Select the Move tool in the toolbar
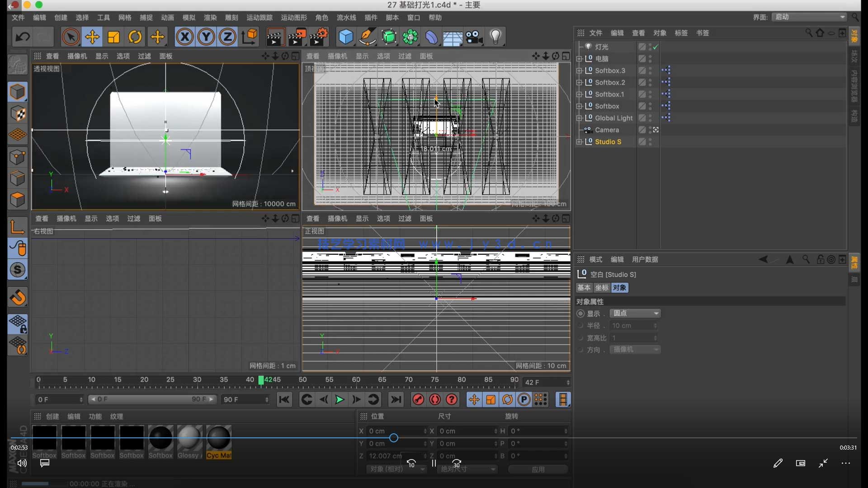The height and width of the screenshot is (488, 868). click(92, 37)
